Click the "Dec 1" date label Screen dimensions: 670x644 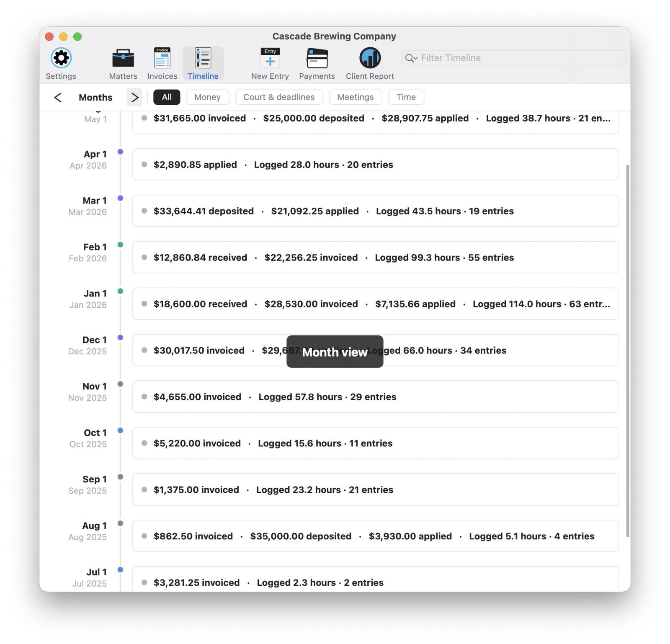point(95,340)
